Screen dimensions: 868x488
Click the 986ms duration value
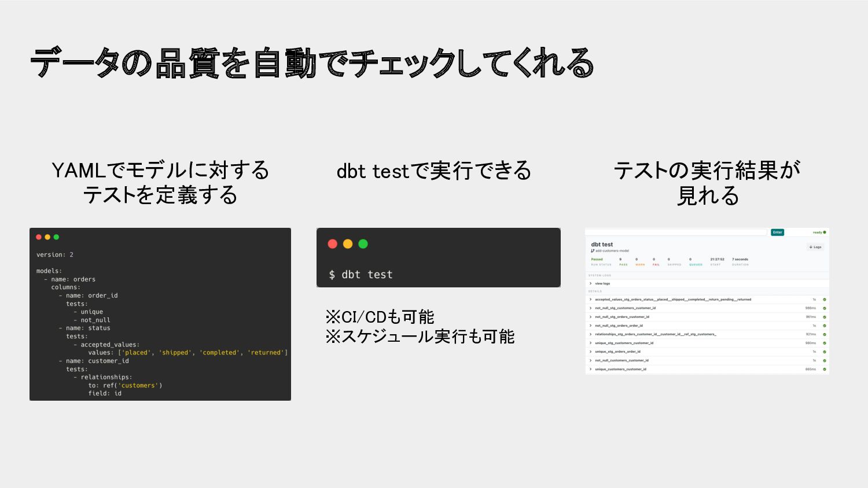811,308
